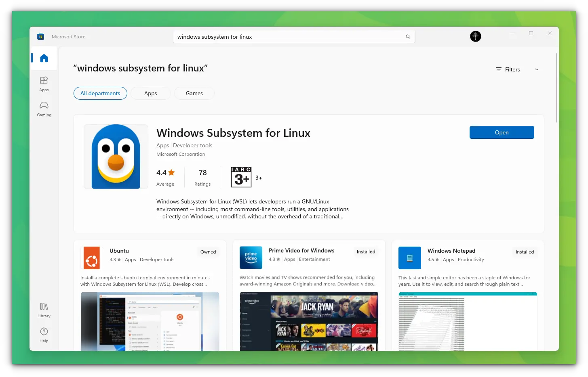
Task: Click the Owned badge on Ubuntu
Action: 208,252
